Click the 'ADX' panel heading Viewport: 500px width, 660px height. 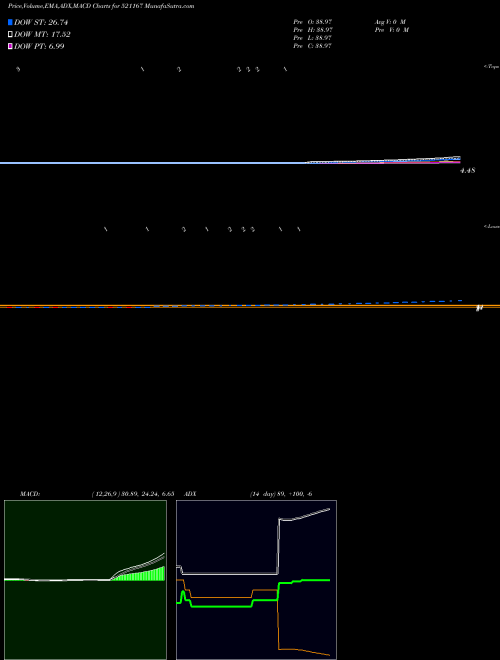pyautogui.click(x=190, y=494)
